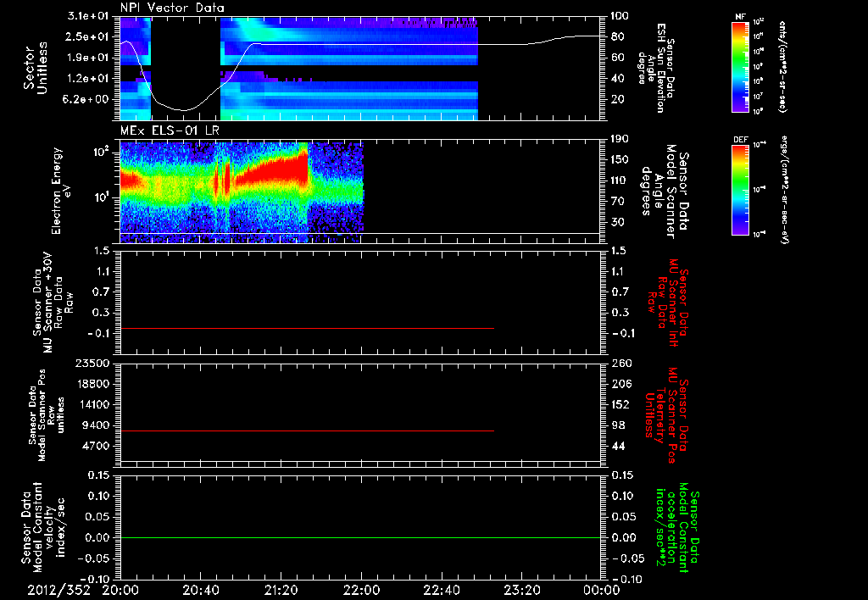
Task: Click the 9400 scanner position tick label
Action: (x=97, y=425)
